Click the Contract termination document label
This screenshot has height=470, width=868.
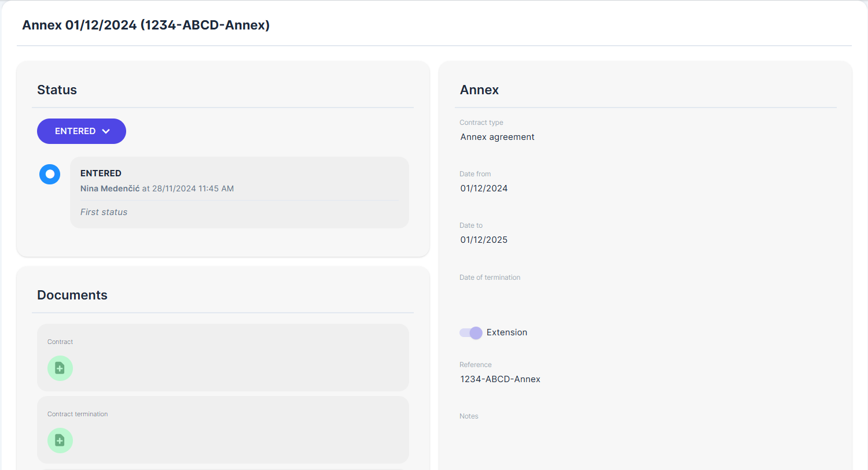click(x=78, y=414)
